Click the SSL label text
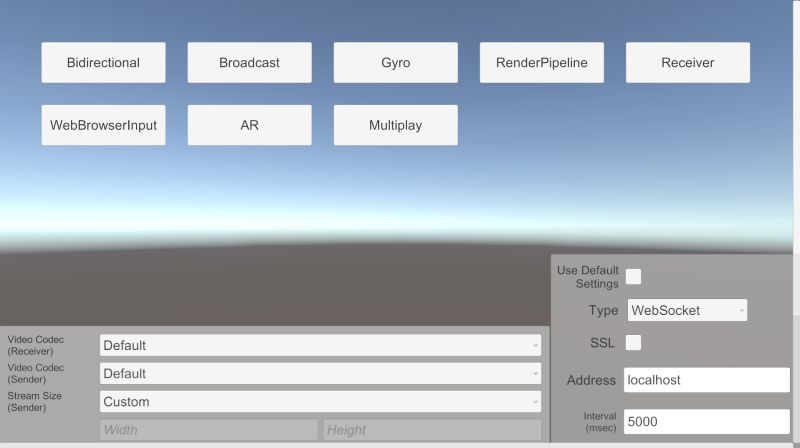 pos(603,343)
